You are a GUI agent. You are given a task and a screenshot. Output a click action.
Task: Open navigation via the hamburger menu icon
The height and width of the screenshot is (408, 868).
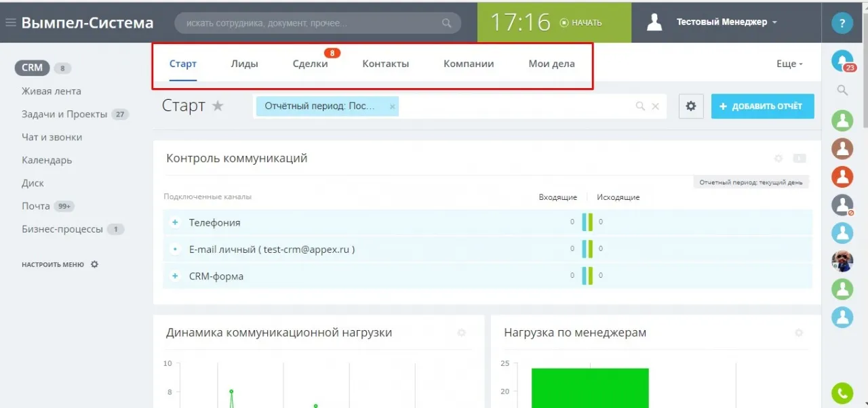coord(11,20)
